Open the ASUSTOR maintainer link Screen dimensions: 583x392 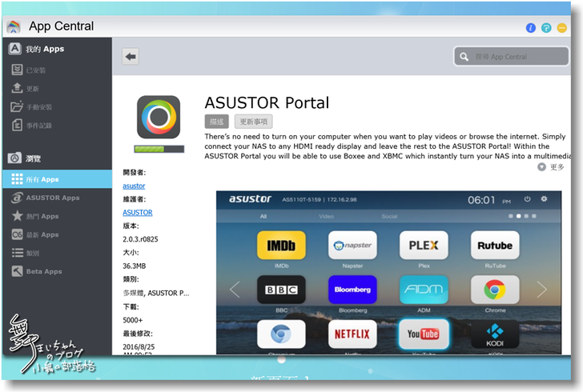[138, 213]
